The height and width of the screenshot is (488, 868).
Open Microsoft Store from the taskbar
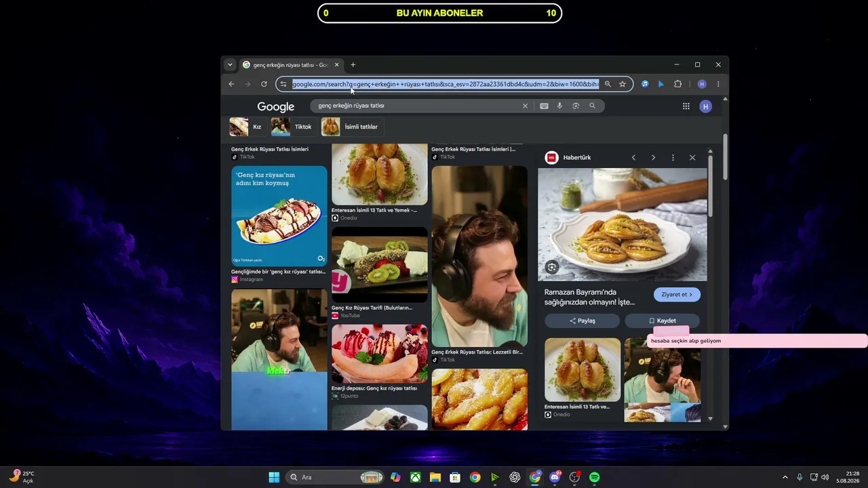coord(455,477)
